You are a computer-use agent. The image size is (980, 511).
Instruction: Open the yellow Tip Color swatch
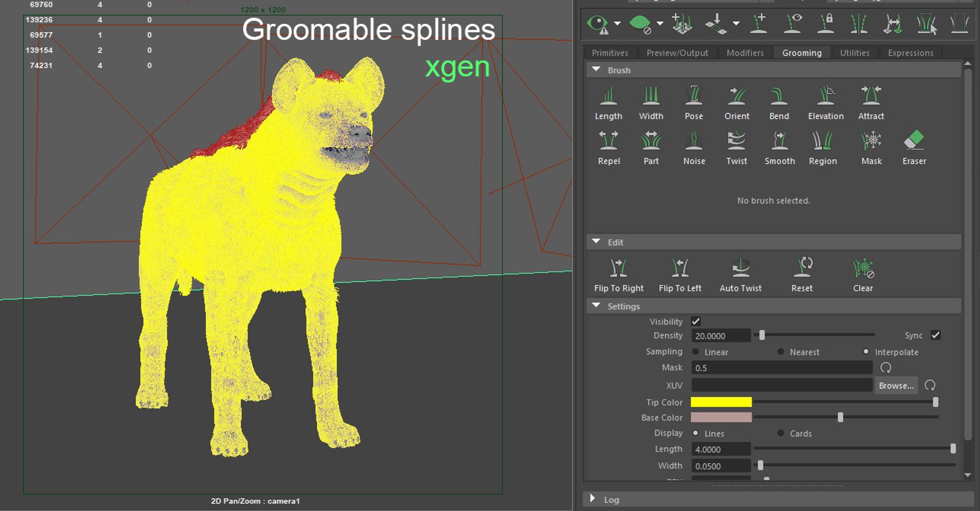coord(721,402)
